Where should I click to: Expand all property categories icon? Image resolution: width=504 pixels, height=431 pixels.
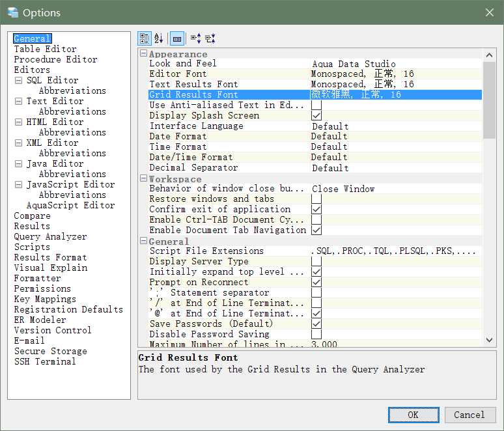[196, 38]
